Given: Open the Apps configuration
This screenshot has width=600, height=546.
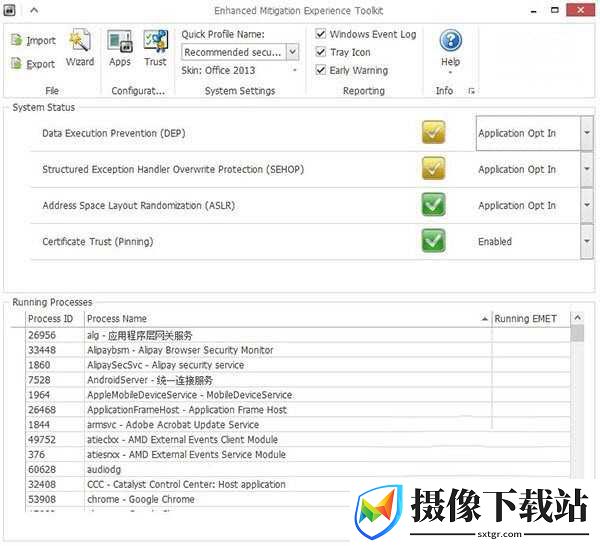Looking at the screenshot, I should (x=120, y=48).
